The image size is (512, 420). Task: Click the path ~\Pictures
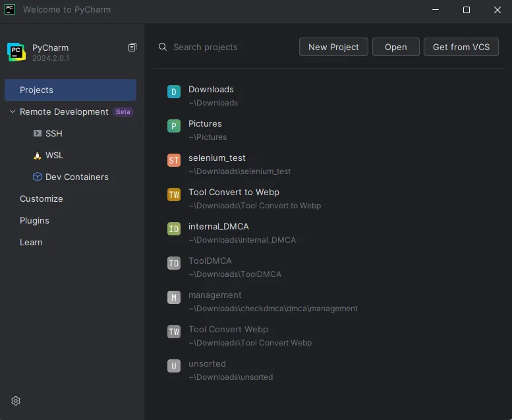tap(208, 137)
